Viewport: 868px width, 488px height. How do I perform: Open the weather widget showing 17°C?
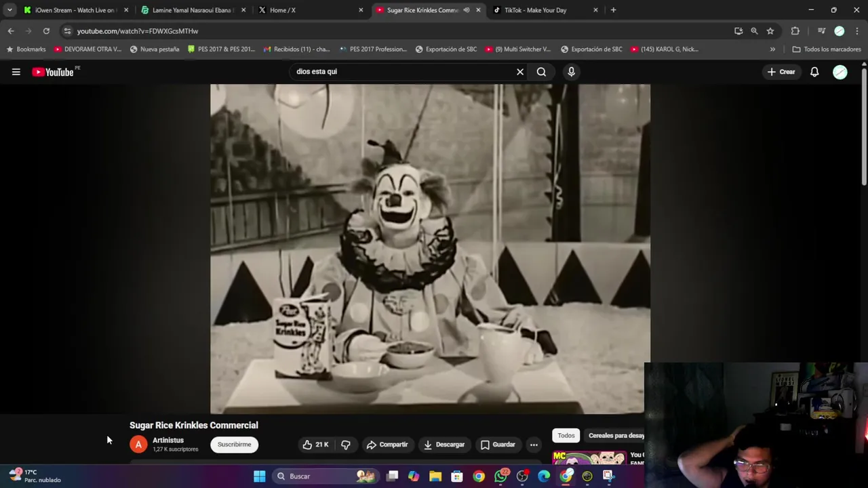click(35, 476)
